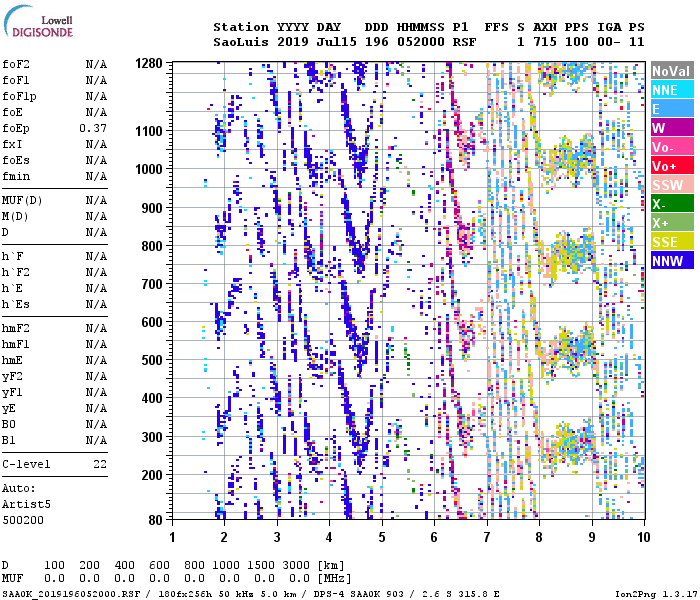700x600 pixels.
Task: Click the M(D) parameter label
Action: click(x=15, y=216)
